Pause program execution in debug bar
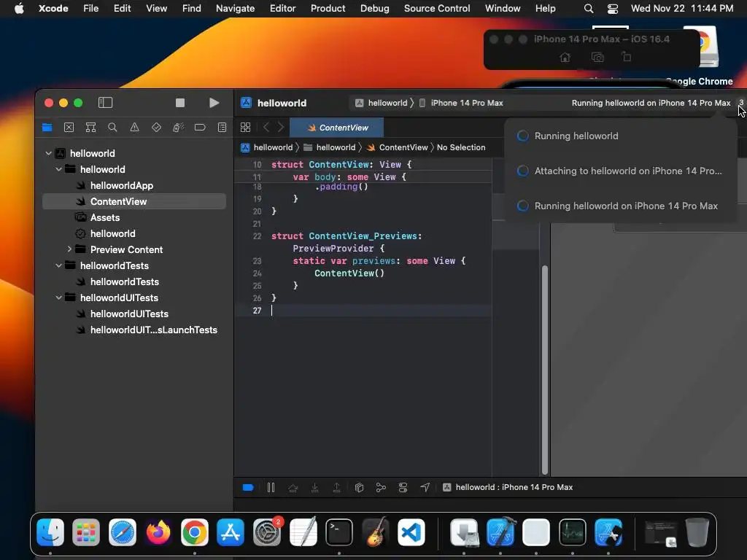Screen dimensions: 747x560 click(x=271, y=488)
